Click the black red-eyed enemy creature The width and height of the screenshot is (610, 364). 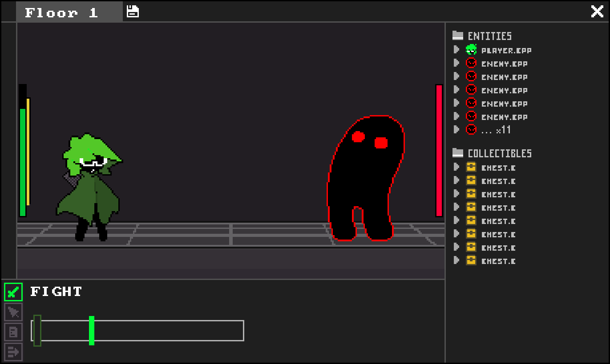tap(366, 178)
